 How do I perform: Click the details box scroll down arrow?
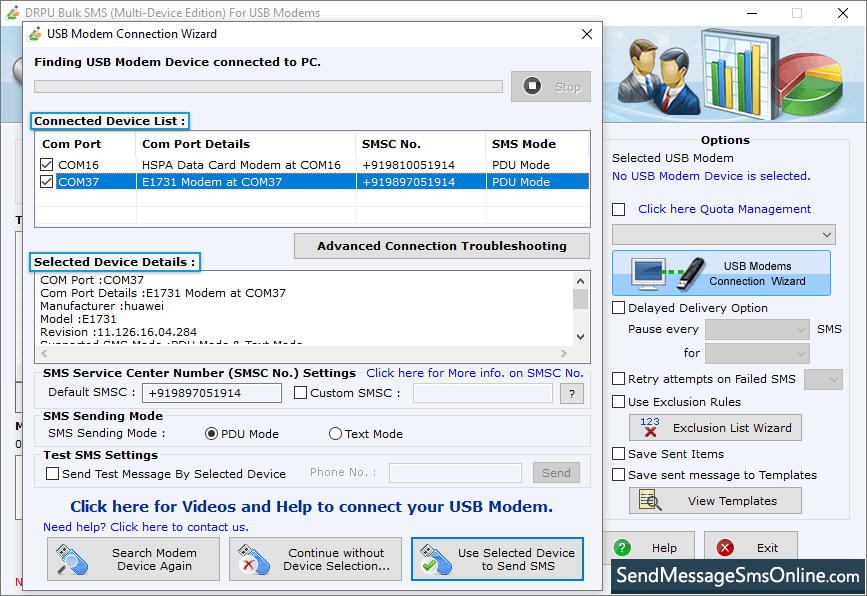tap(580, 337)
